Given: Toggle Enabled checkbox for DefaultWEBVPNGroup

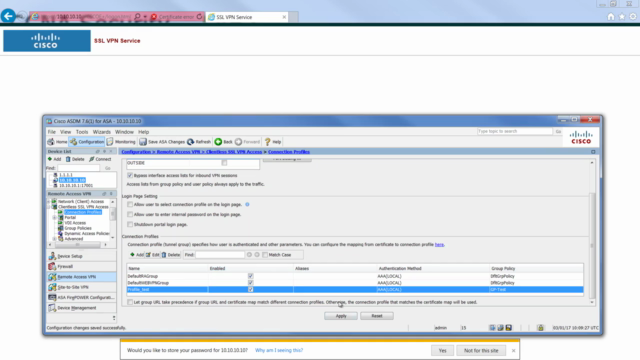Looking at the screenshot, I should tap(251, 282).
